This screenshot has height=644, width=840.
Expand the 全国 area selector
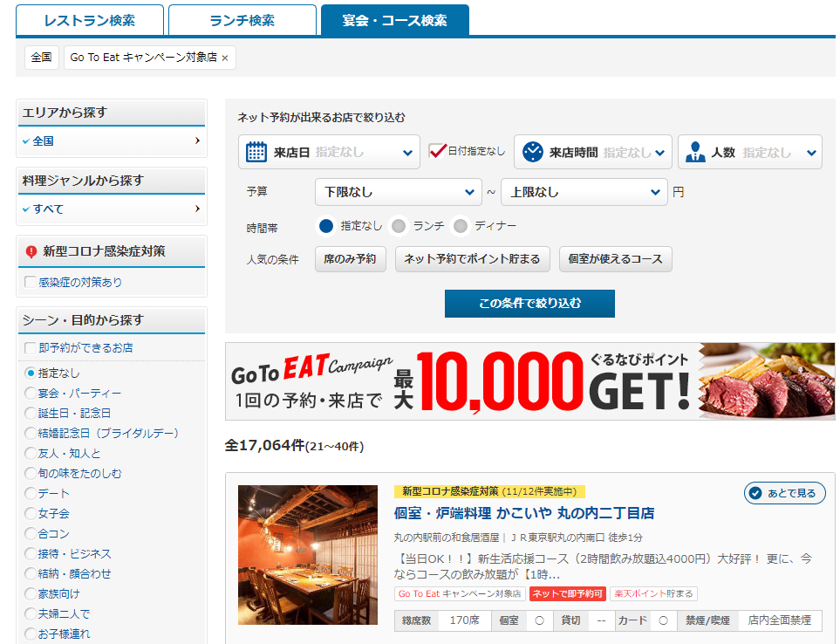(112, 140)
